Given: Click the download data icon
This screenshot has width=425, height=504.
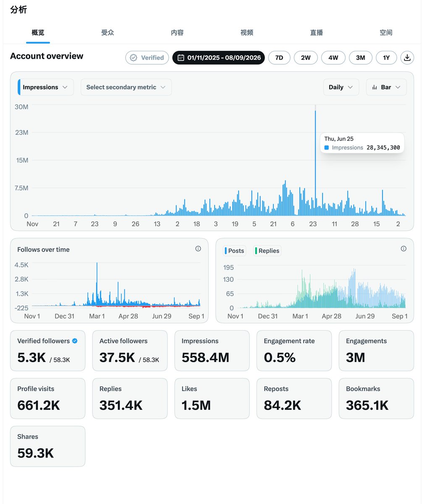Looking at the screenshot, I should click(x=407, y=58).
